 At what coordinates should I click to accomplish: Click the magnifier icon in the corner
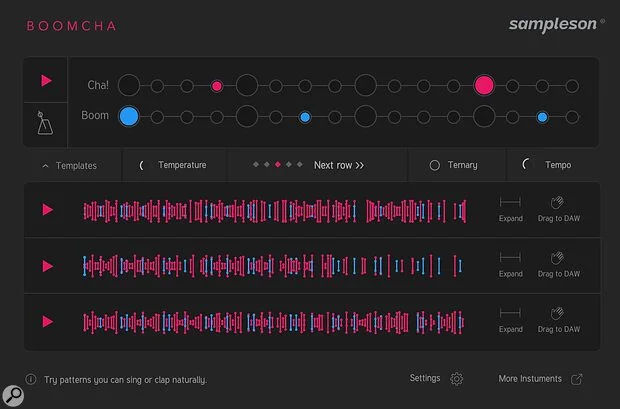coord(13,395)
